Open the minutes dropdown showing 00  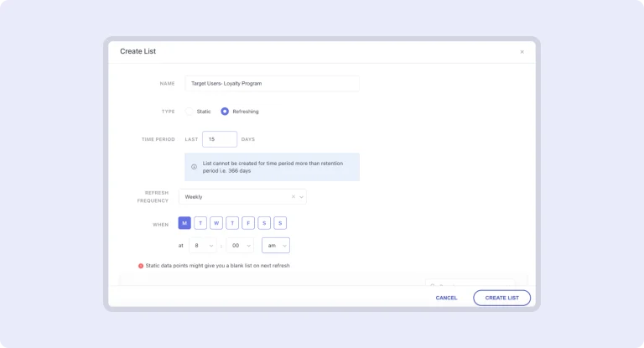(x=240, y=246)
